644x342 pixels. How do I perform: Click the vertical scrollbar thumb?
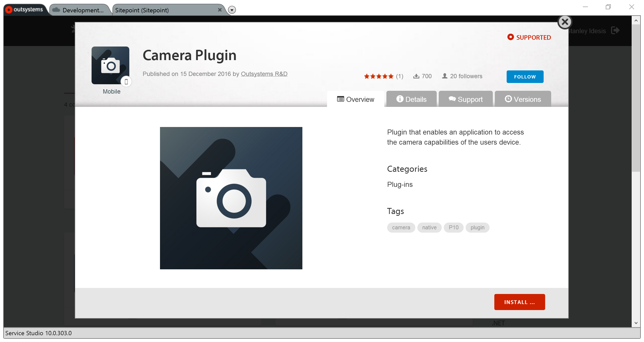[x=636, y=98]
